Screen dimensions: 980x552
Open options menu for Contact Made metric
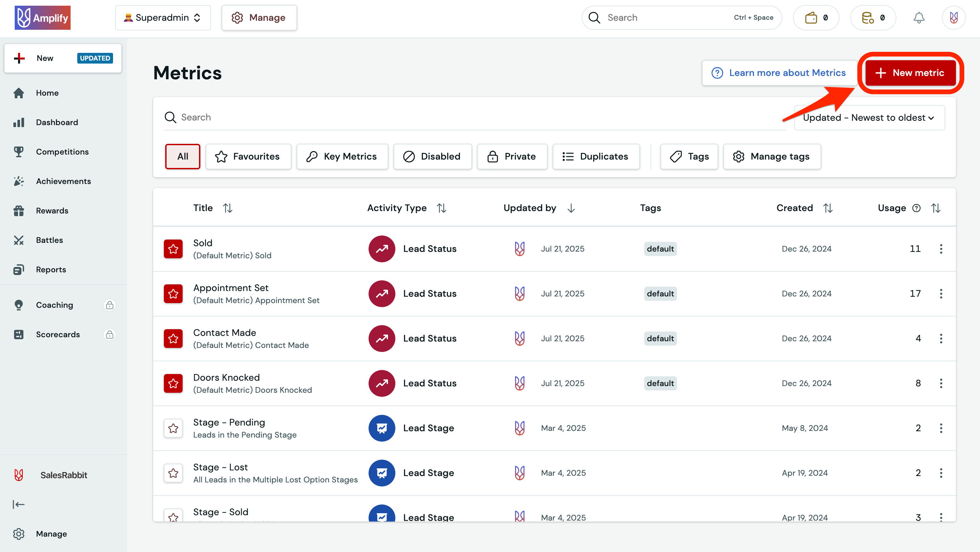coord(941,338)
